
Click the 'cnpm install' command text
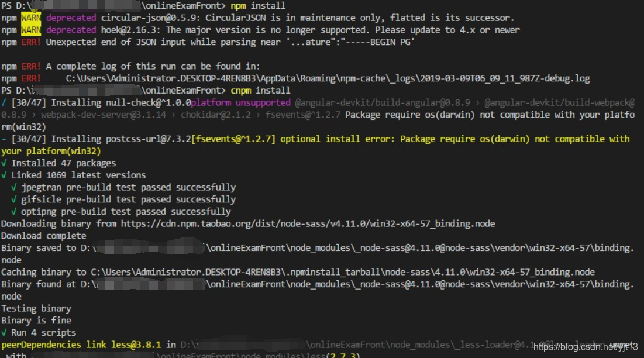point(260,90)
